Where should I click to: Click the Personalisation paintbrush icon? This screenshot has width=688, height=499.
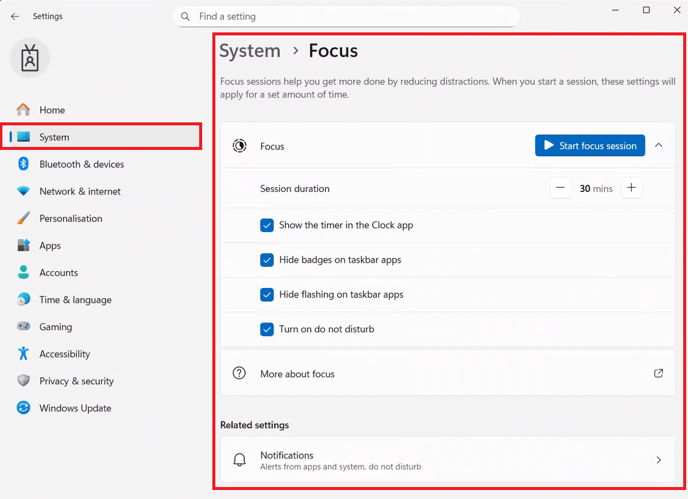(23, 218)
